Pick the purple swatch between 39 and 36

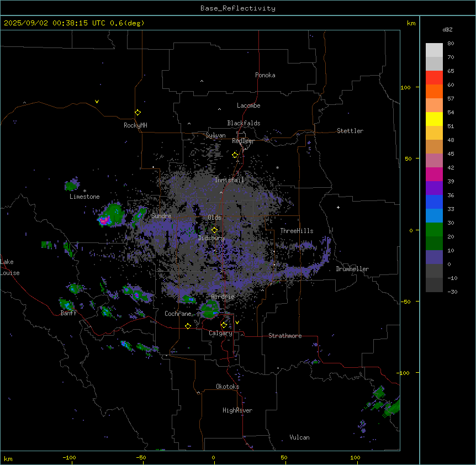pyautogui.click(x=434, y=188)
